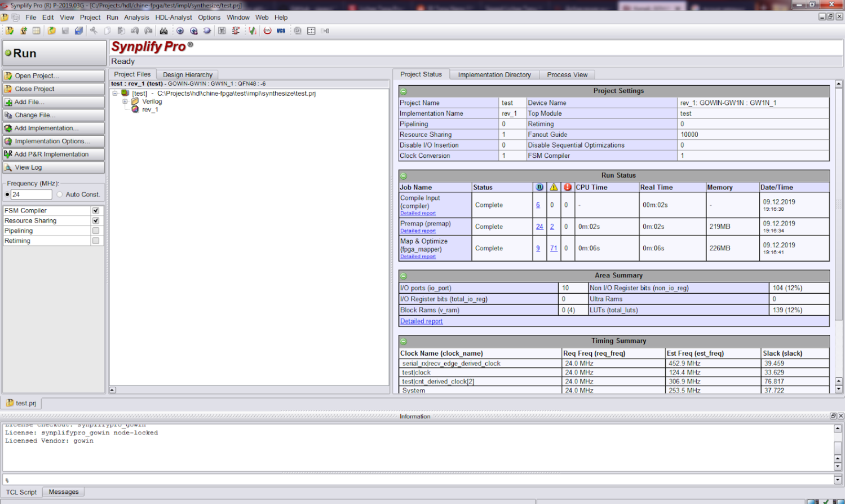Open the TCL command line dropdown arrow
The height and width of the screenshot is (504, 845).
tap(838, 480)
